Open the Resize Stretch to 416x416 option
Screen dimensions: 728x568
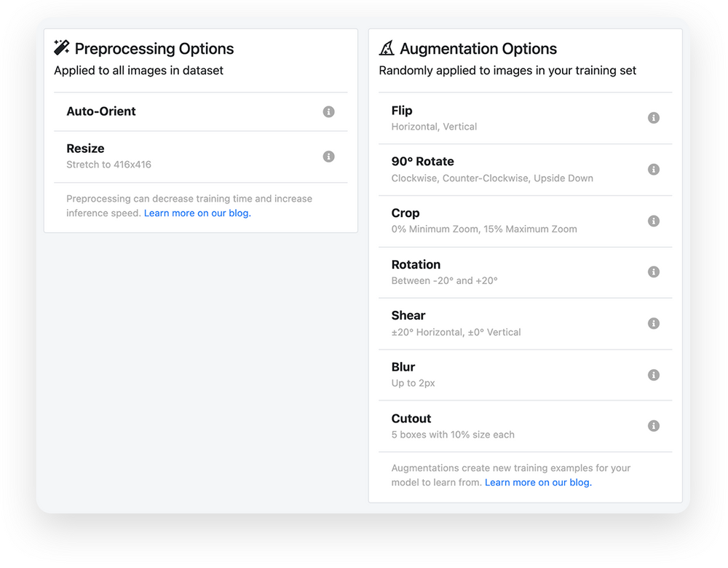[109, 156]
